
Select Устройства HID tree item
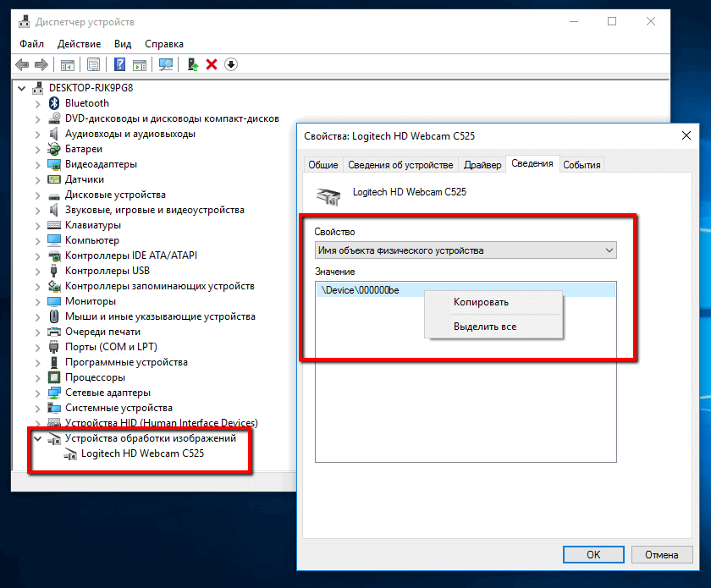coord(161,422)
